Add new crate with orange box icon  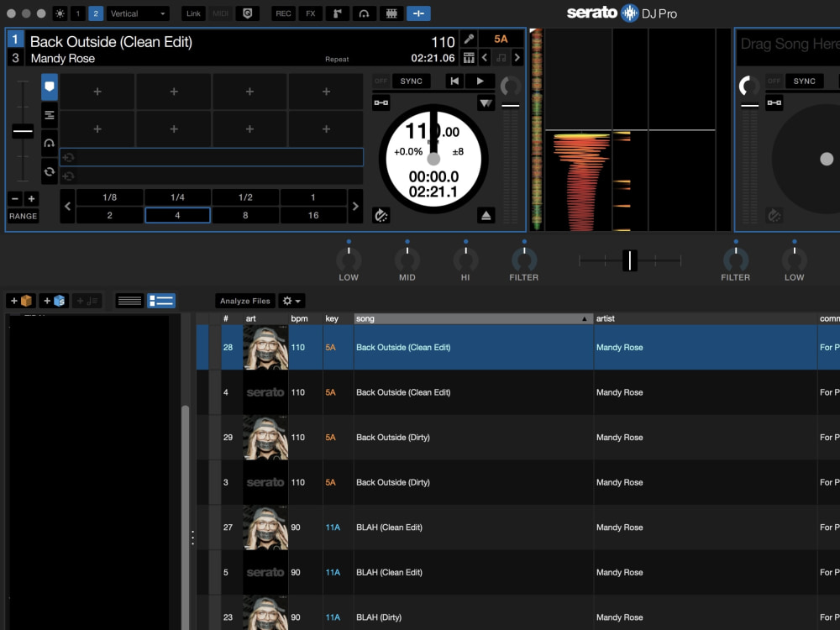click(x=22, y=301)
